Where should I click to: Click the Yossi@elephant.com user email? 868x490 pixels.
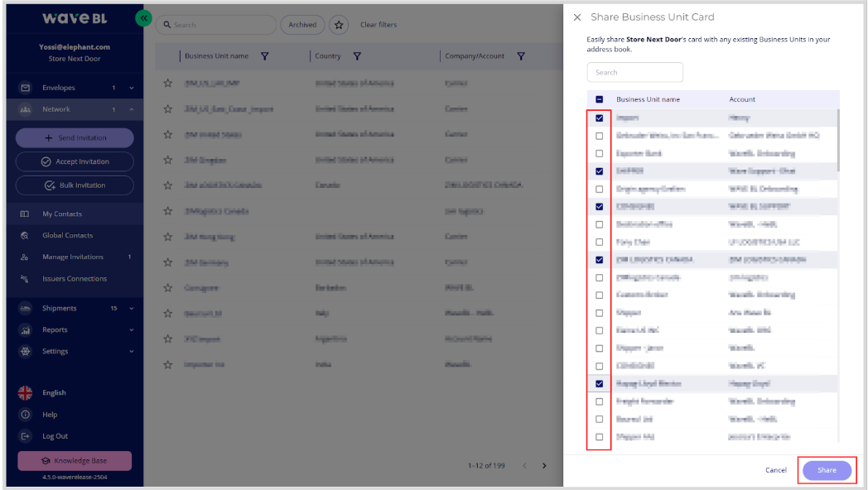(x=75, y=47)
